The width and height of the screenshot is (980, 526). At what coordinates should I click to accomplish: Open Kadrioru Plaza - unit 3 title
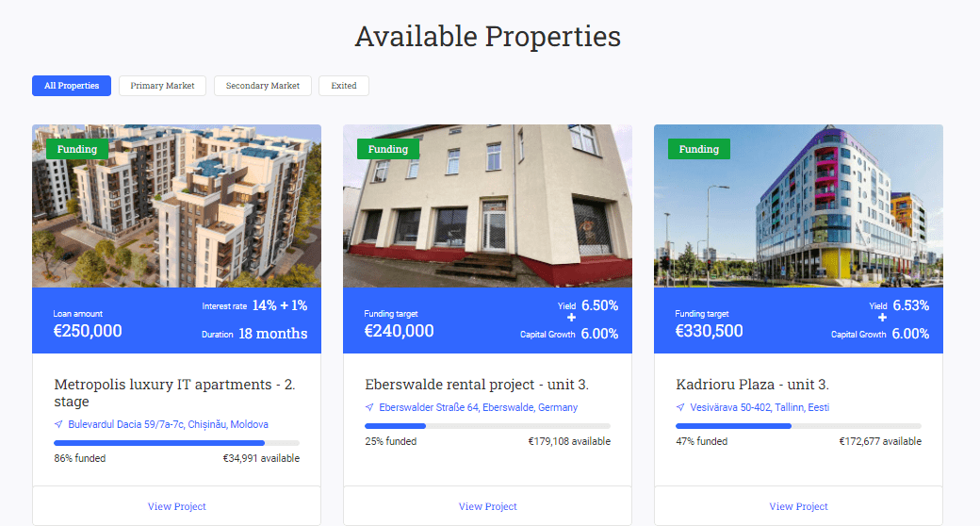coord(753,384)
